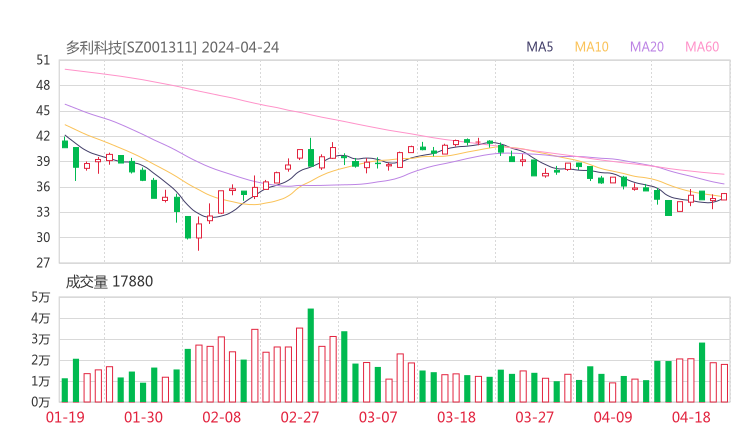Viewport: 740px width, 440px height.
Task: Click the 01-30 date label
Action: [143, 417]
